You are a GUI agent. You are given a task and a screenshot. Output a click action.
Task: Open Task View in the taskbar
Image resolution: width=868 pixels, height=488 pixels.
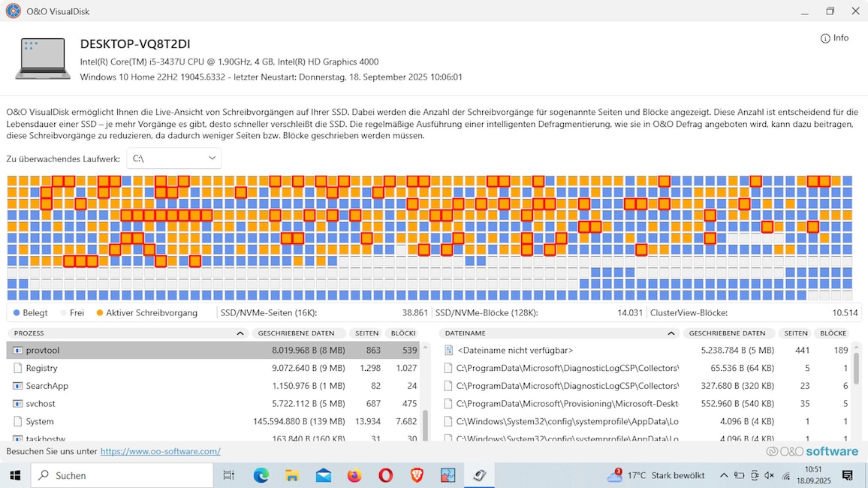(228, 475)
